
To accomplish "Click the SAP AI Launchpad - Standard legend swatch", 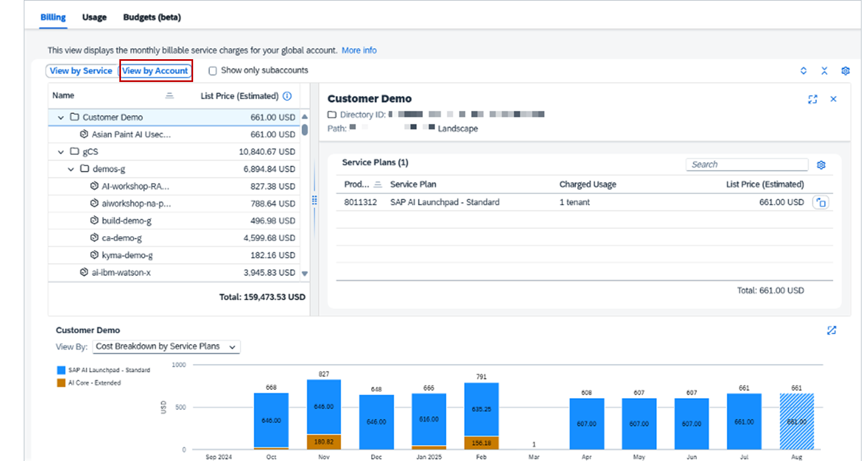I will point(61,370).
